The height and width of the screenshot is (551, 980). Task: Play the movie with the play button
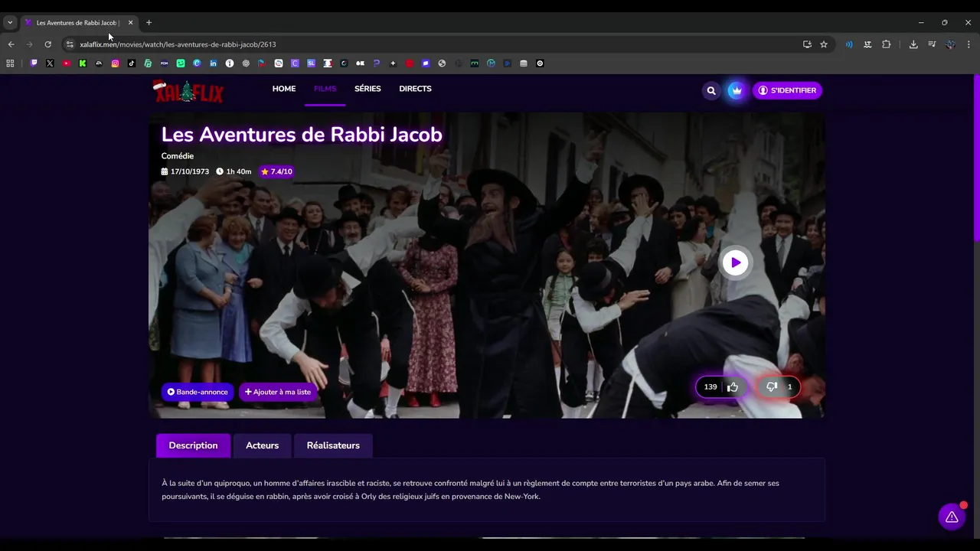point(735,262)
